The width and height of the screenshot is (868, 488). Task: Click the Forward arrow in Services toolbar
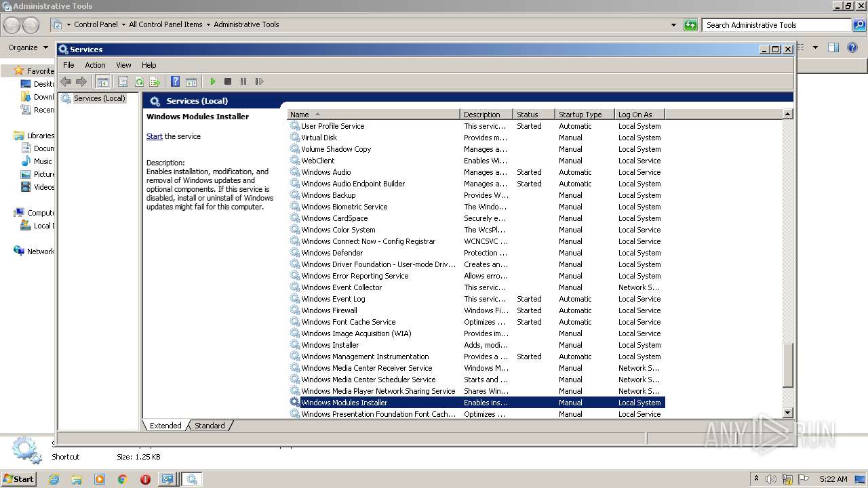(x=81, y=81)
